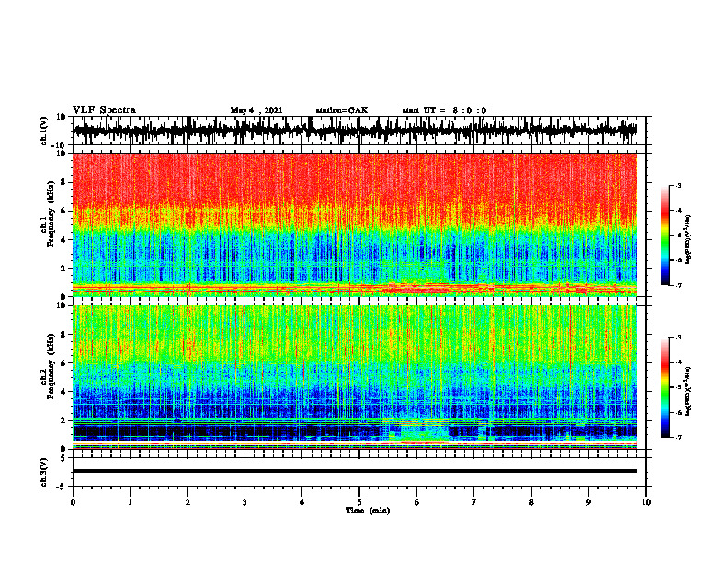Click time axis tick label "5"
The image size is (728, 563).
(x=359, y=502)
